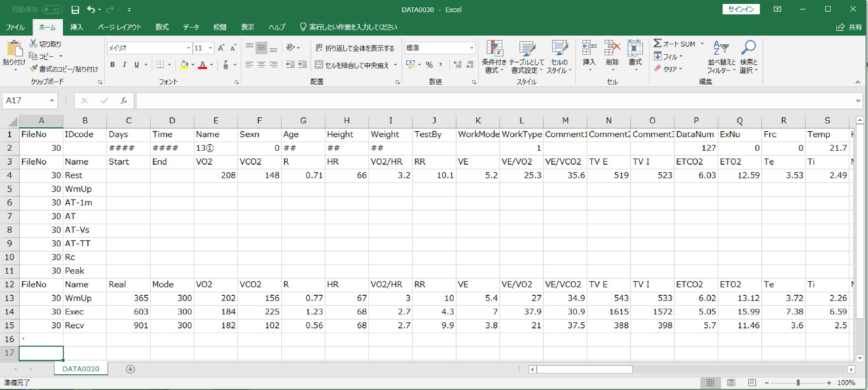
Task: Click the Share button
Action: pyautogui.click(x=849, y=27)
